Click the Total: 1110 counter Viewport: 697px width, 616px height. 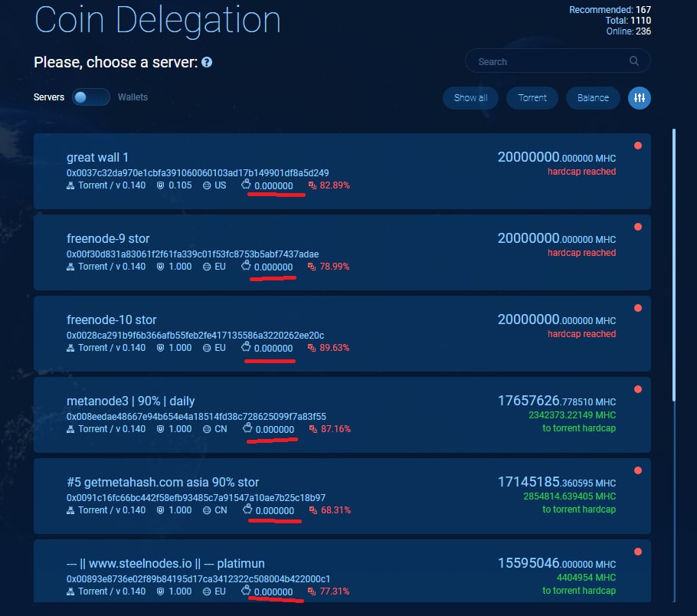(x=628, y=21)
